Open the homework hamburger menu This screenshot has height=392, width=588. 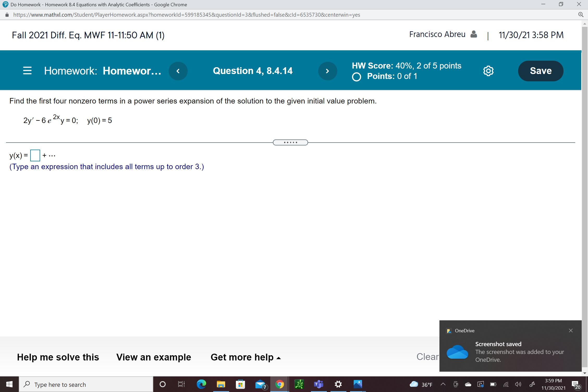27,71
